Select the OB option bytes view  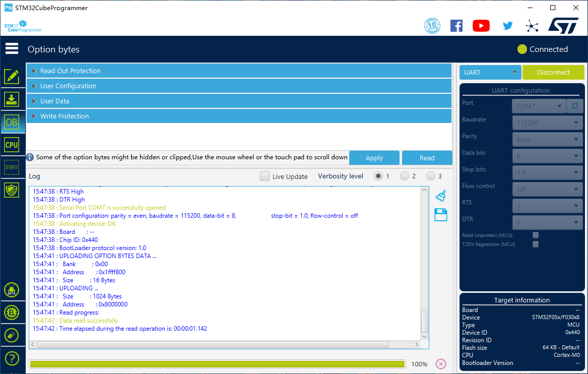(x=12, y=122)
